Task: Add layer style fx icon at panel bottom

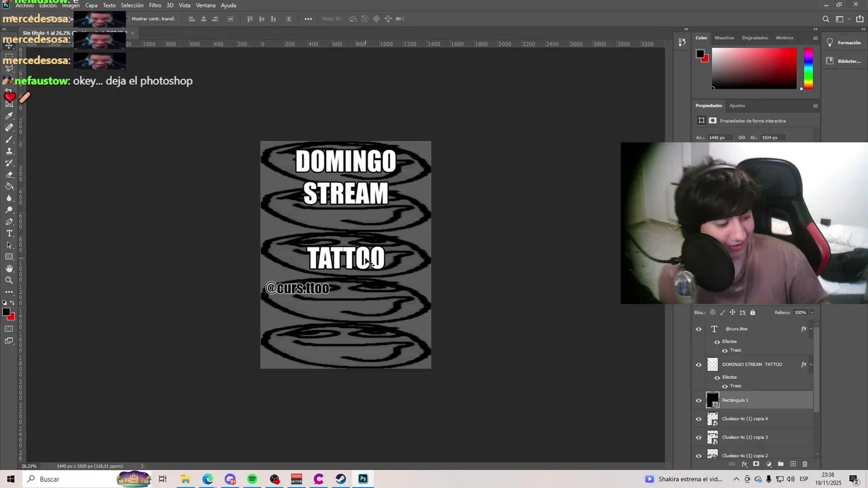Action: pyautogui.click(x=744, y=464)
